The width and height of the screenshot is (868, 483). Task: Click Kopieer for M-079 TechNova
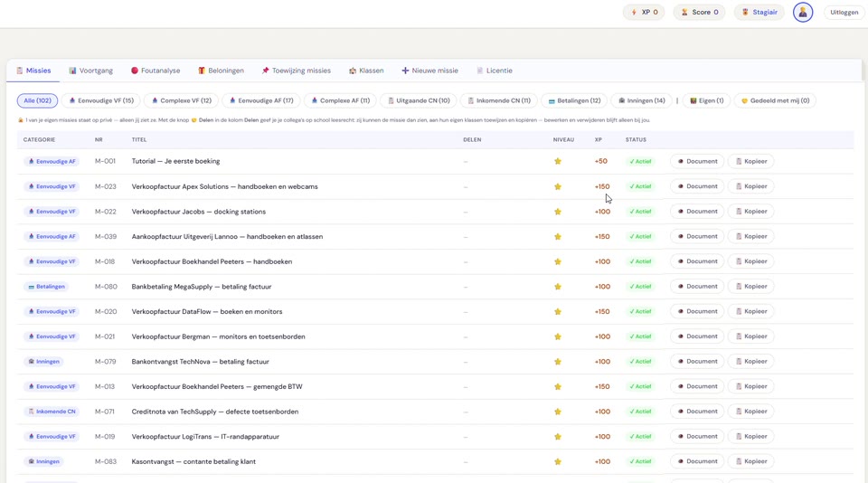coord(750,361)
